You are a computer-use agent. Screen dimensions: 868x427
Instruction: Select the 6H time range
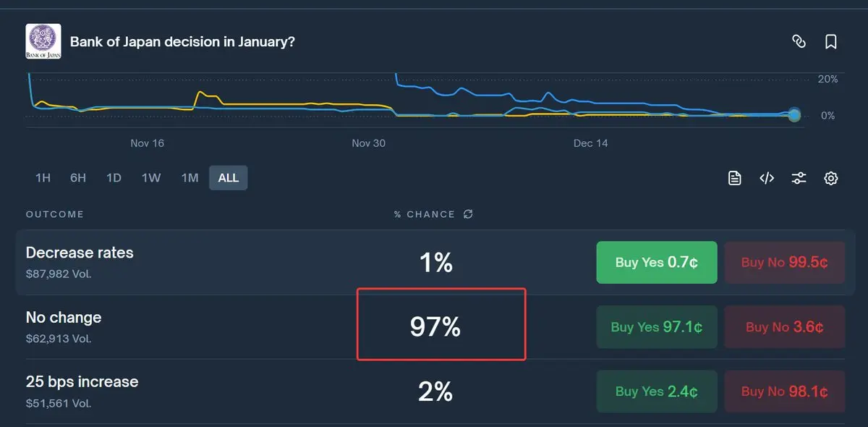pyautogui.click(x=78, y=178)
